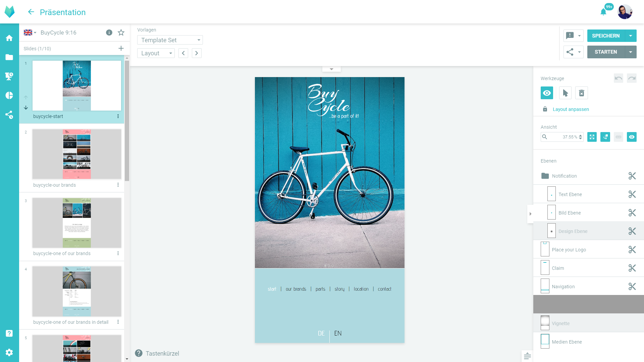
Task: Open options for buycycle-one of our brands
Action: coord(118,253)
